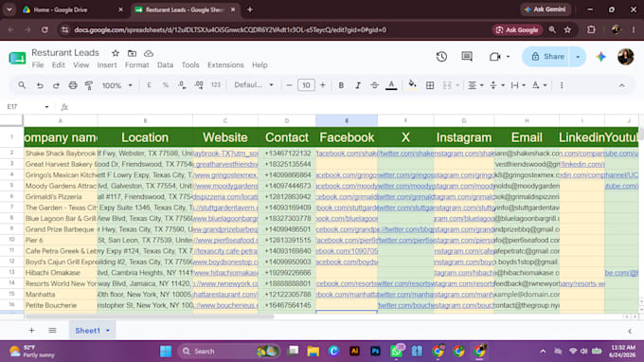Toggle italic formatting
The height and width of the screenshot is (362, 644).
(358, 85)
